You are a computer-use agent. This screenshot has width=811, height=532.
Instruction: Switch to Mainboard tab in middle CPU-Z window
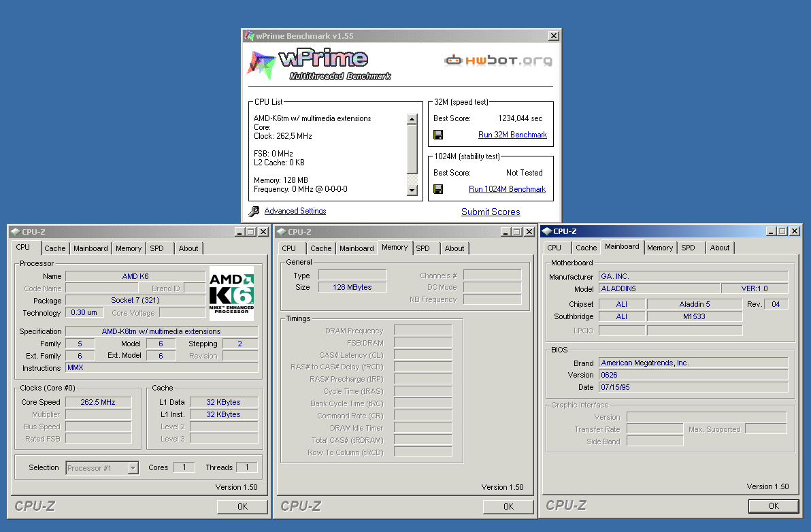tap(357, 248)
